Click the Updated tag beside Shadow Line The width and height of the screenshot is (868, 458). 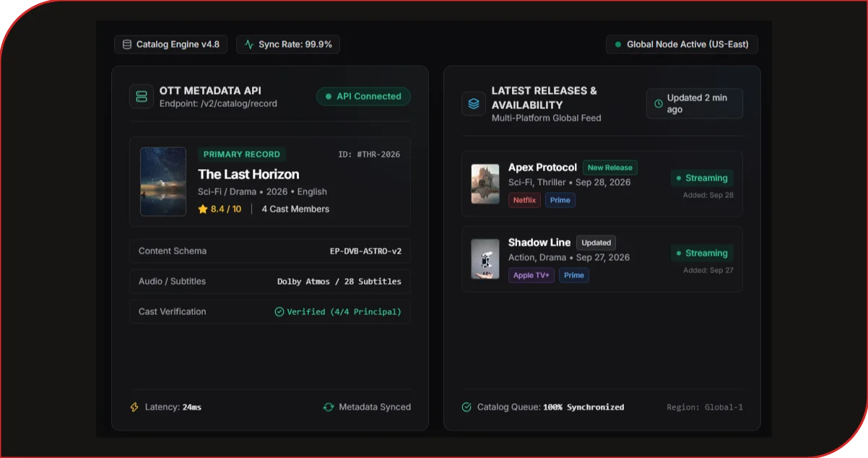(x=596, y=243)
